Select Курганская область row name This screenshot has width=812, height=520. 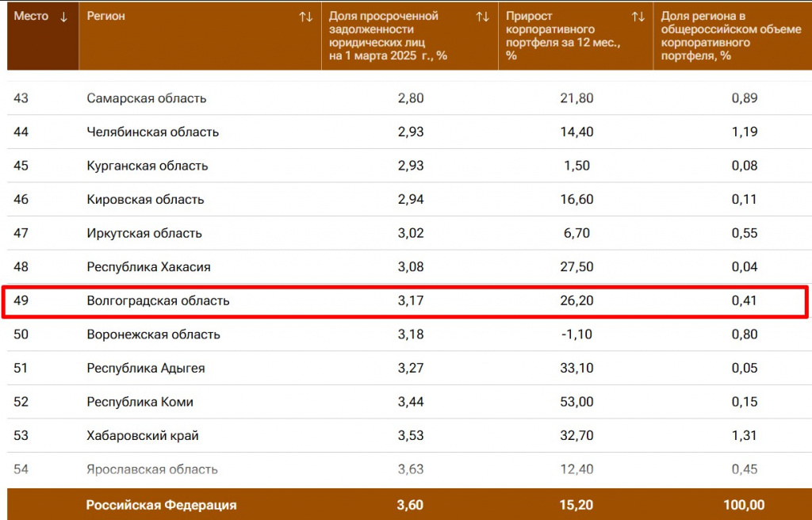pos(147,166)
